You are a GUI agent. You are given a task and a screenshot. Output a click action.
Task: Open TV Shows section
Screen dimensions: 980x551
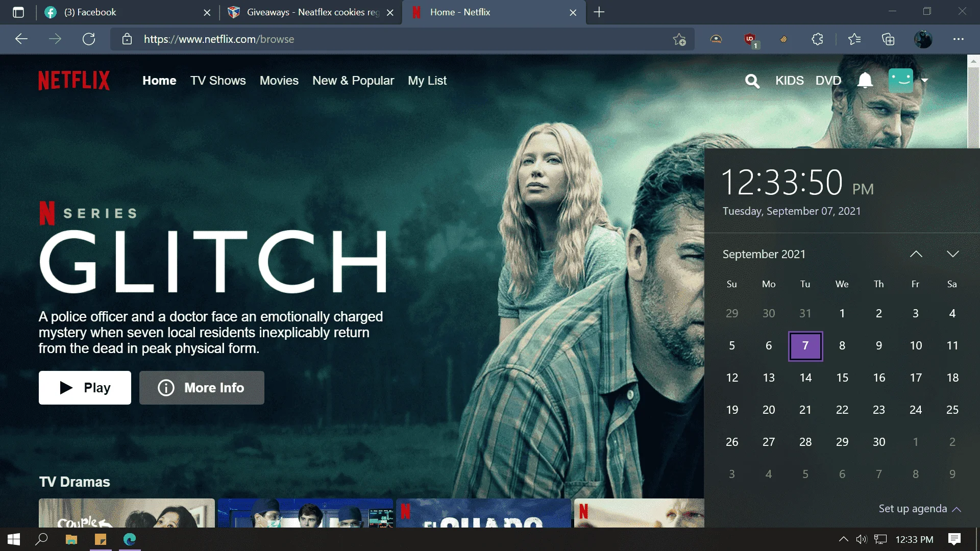pyautogui.click(x=218, y=81)
